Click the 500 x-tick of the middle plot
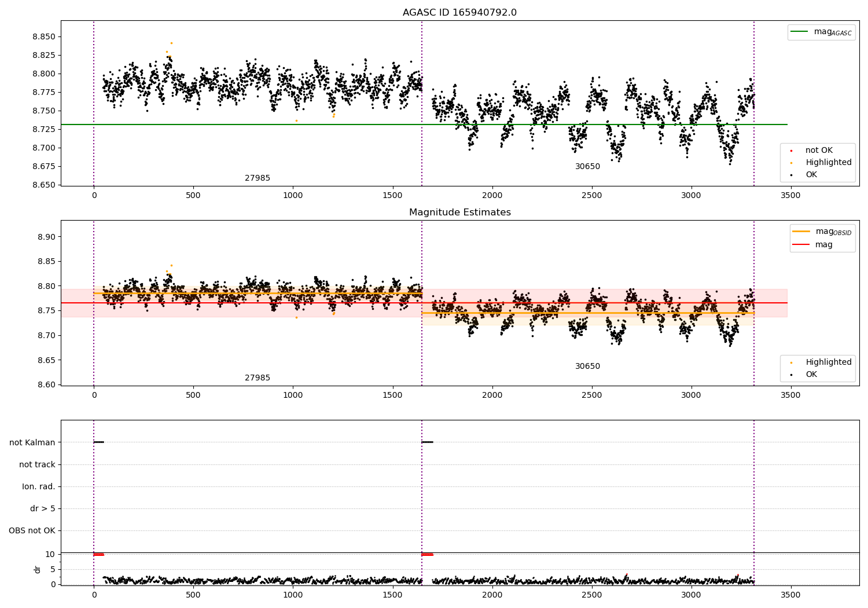The image size is (868, 608). coord(193,395)
